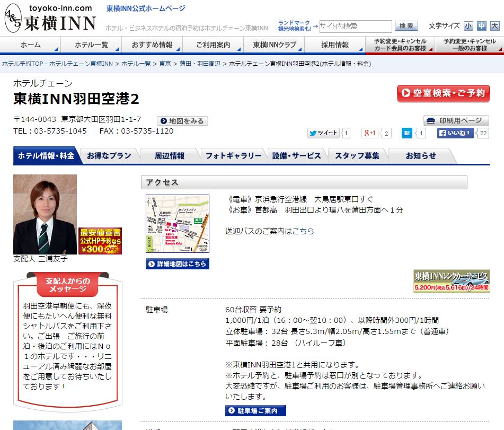Image resolution: width=504 pixels, height=430 pixels.
Task: Set font size to 中
Action: point(481,26)
